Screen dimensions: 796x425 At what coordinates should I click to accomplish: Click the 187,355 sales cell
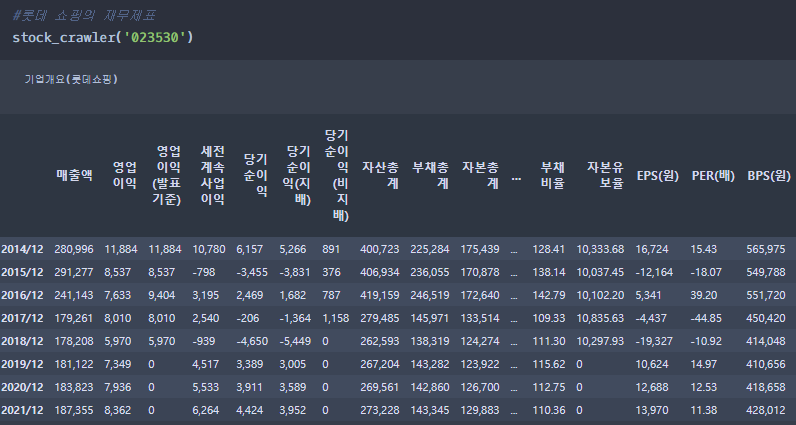click(74, 410)
